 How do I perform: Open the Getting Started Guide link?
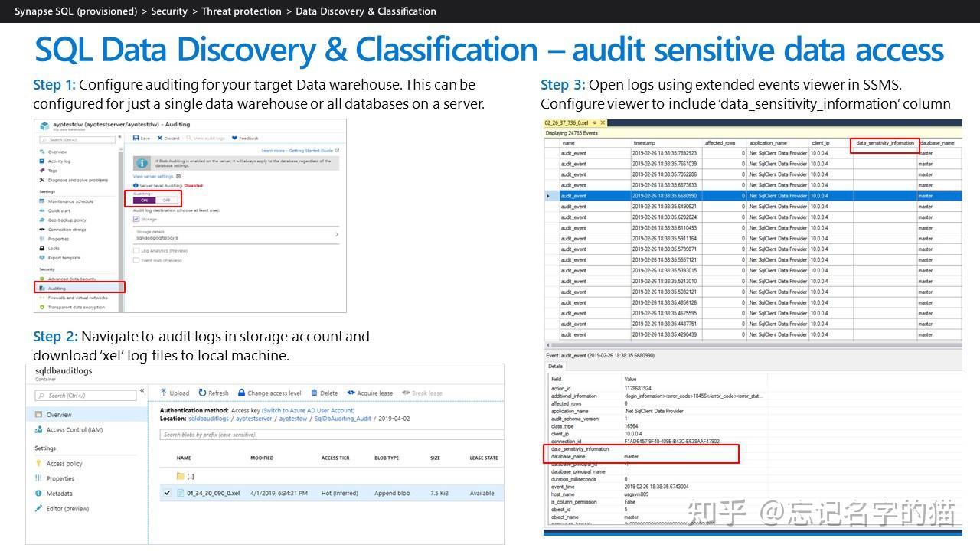[x=310, y=151]
